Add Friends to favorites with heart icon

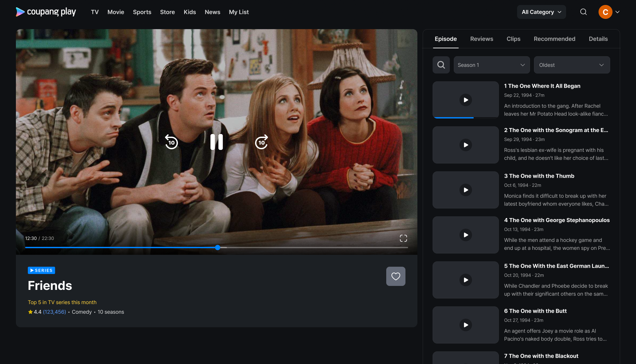click(396, 276)
